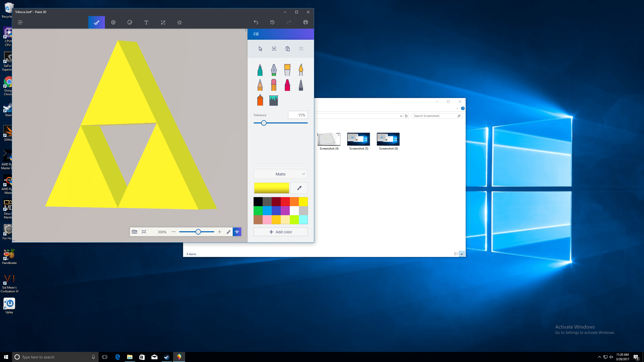Click the fit-to-screen frame icon
644x362 pixels.
point(144,232)
